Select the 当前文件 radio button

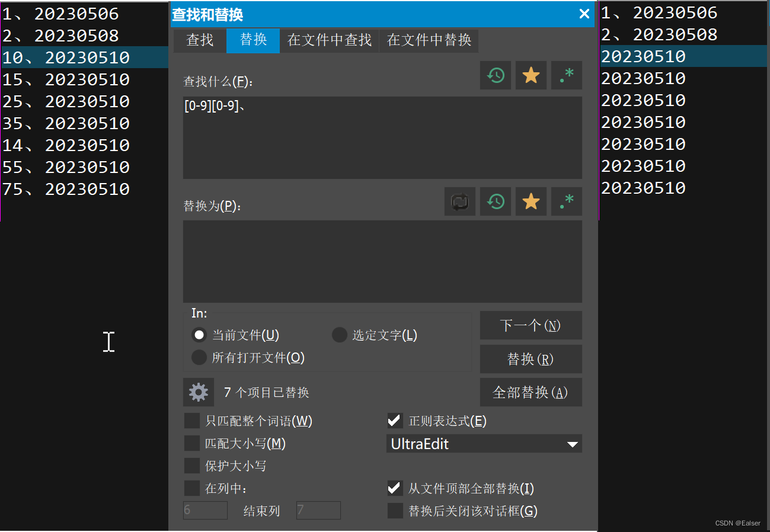[x=199, y=335]
